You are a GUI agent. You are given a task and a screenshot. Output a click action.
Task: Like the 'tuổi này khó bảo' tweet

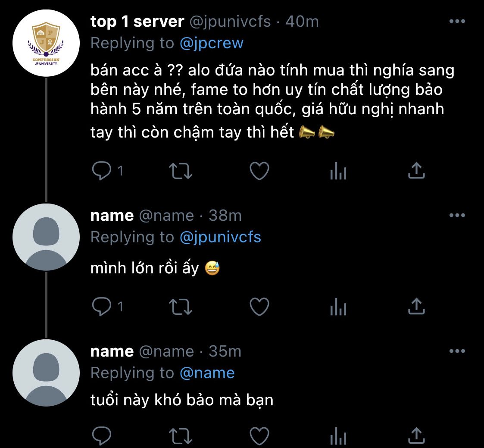(259, 436)
